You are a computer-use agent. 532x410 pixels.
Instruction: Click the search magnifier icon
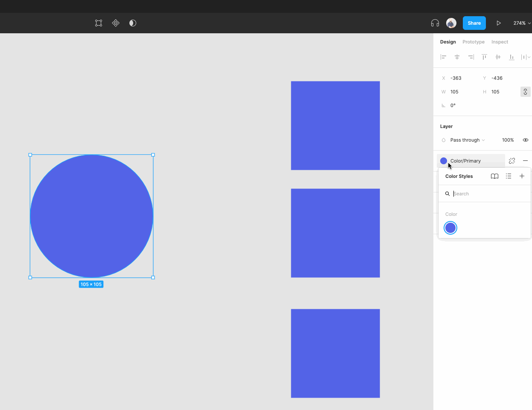click(447, 194)
